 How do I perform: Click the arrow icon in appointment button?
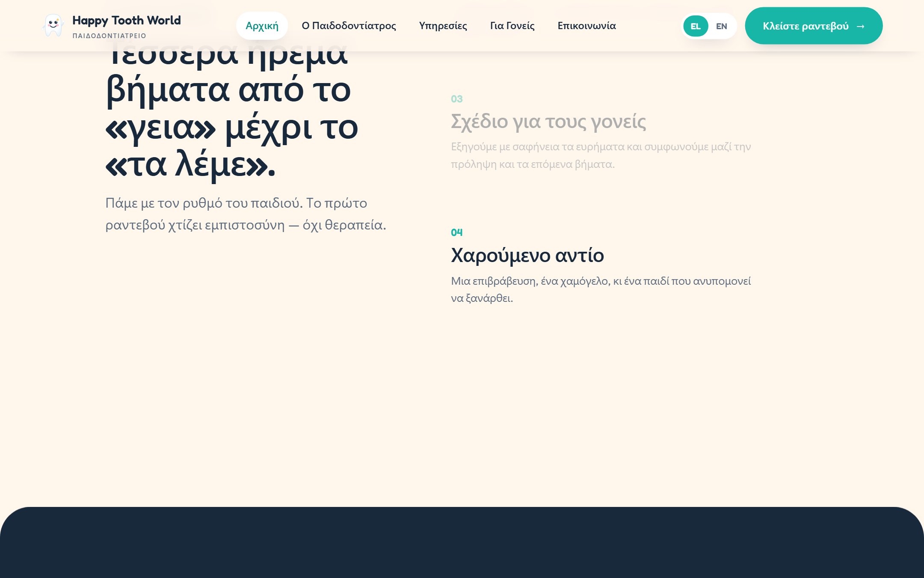[861, 26]
